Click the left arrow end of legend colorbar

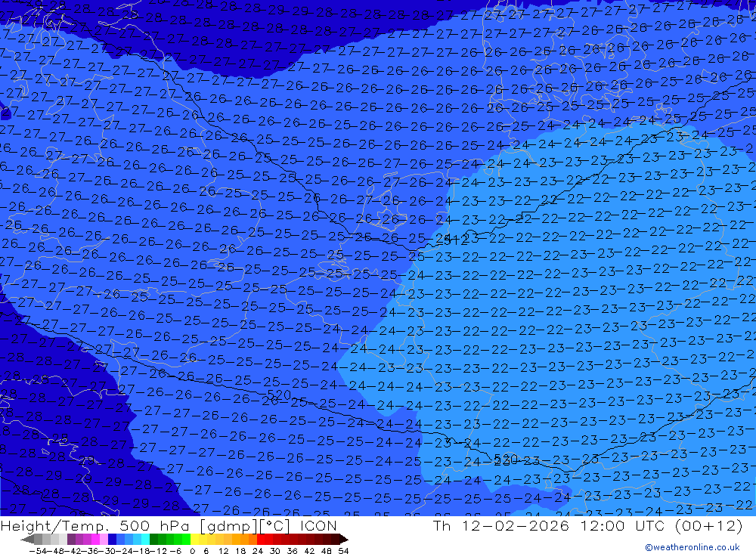click(27, 540)
